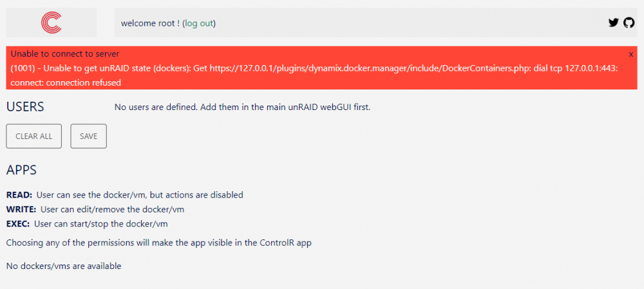
Task: Click the (1001) unRAID state error message
Action: [x=314, y=75]
